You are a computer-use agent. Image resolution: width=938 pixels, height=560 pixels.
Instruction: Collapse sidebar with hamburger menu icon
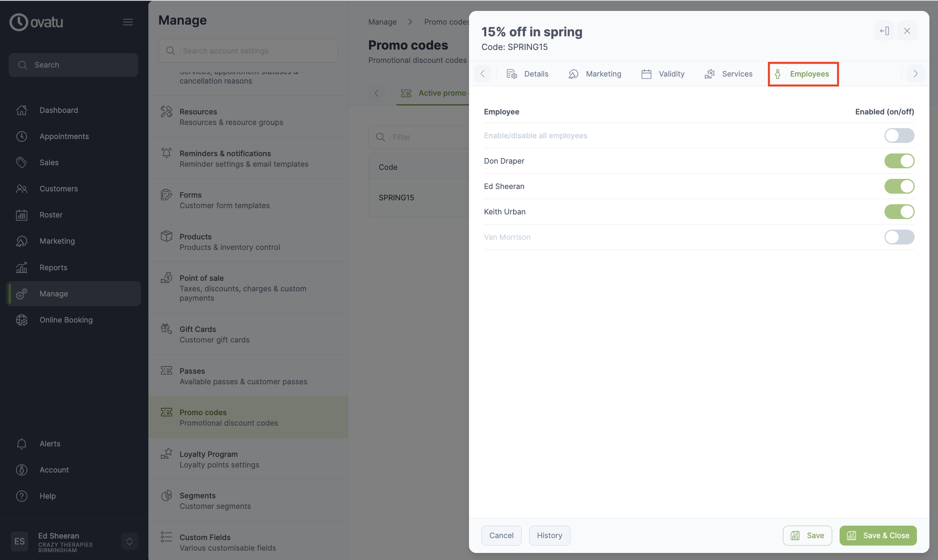tap(128, 22)
